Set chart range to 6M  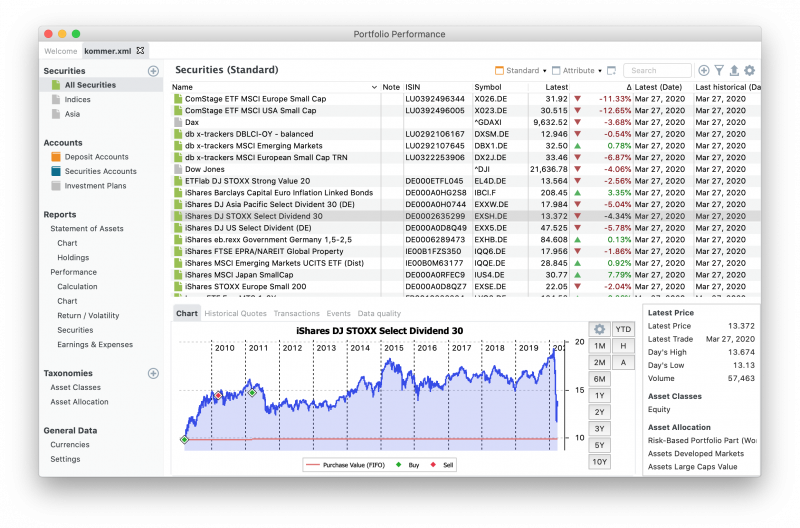[x=599, y=379]
